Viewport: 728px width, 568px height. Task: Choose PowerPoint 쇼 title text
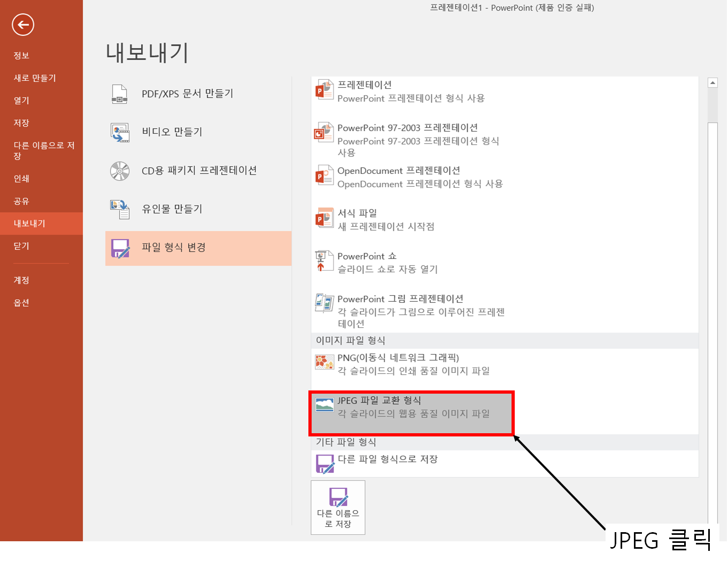[x=367, y=256]
